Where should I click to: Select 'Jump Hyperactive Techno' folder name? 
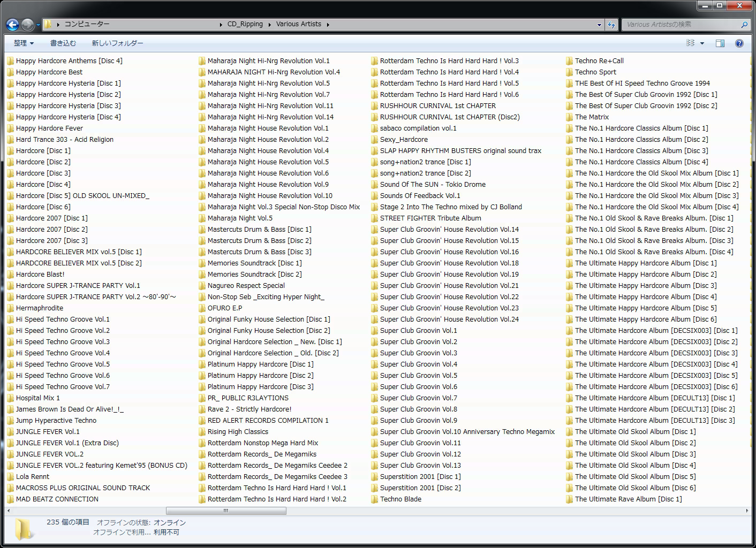pos(56,421)
